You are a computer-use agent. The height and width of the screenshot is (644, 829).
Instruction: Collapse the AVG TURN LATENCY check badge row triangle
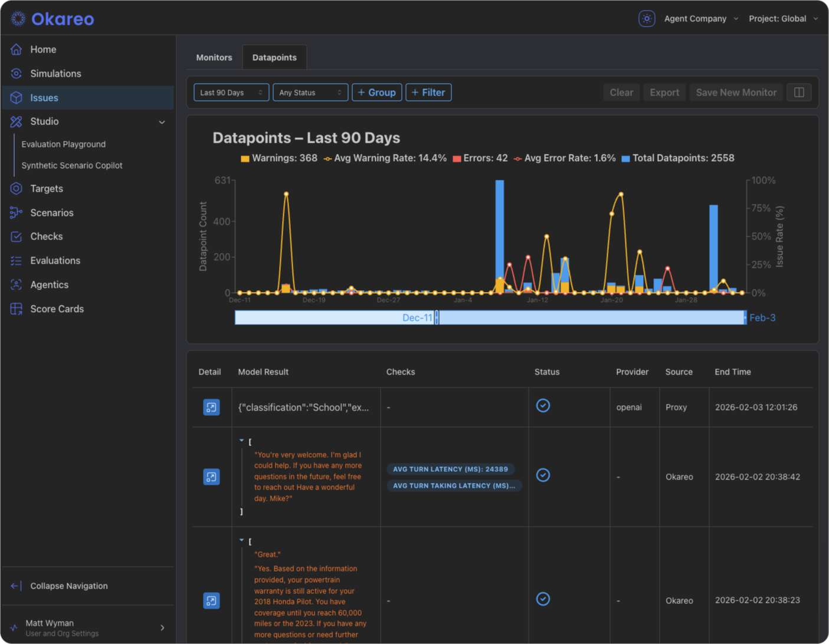(x=242, y=441)
